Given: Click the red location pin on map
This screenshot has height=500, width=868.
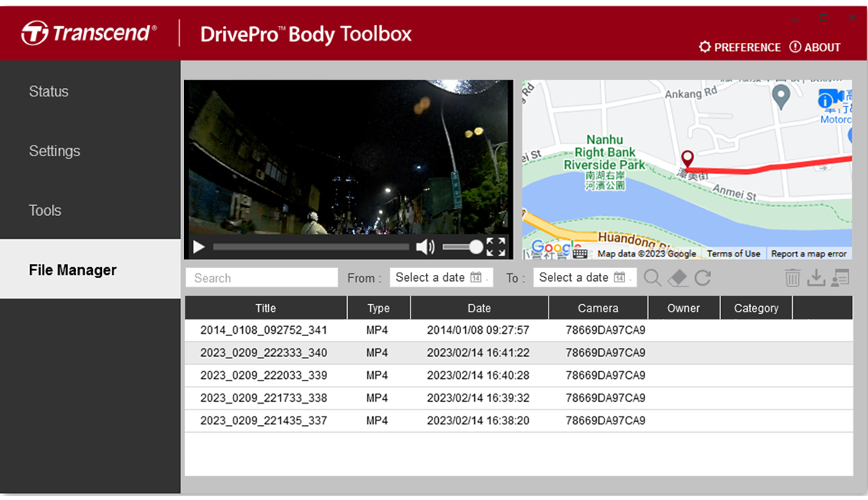Looking at the screenshot, I should [687, 159].
